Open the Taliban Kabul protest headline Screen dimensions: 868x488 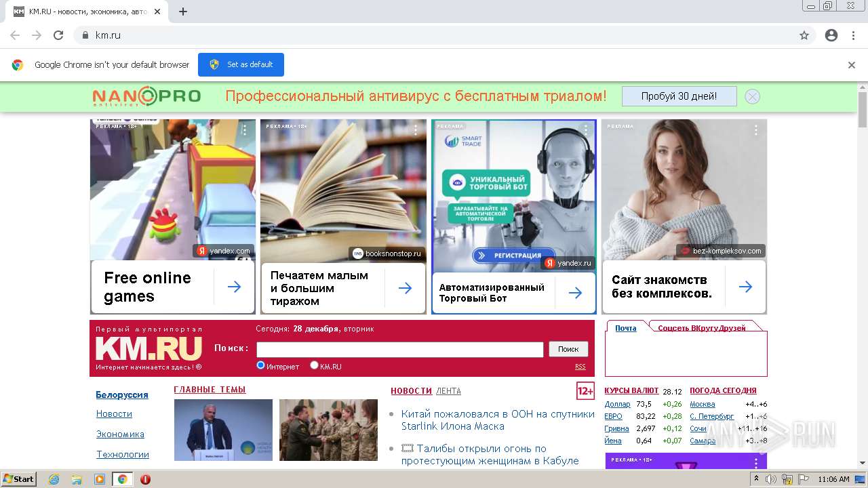[490, 455]
